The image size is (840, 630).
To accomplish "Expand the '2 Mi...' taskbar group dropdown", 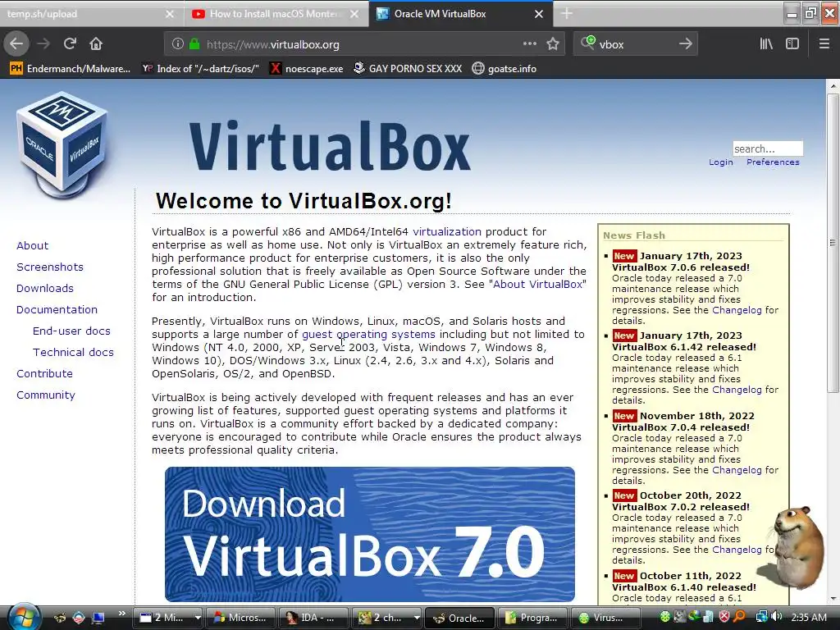I will 198,618.
